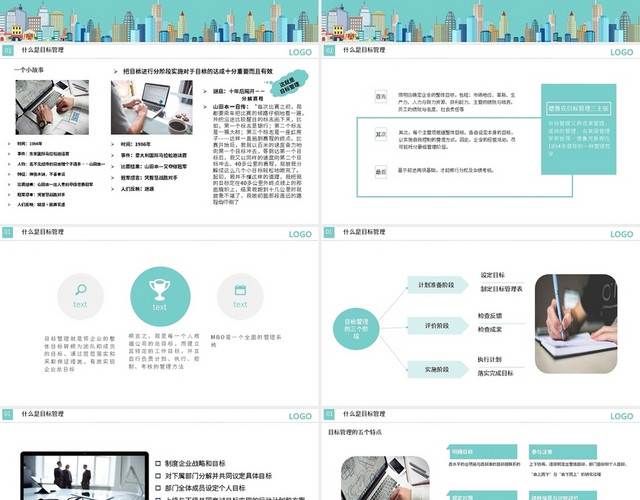640x500 pixels.
Task: Click the magnifying glass icon circle
Action: click(80, 296)
